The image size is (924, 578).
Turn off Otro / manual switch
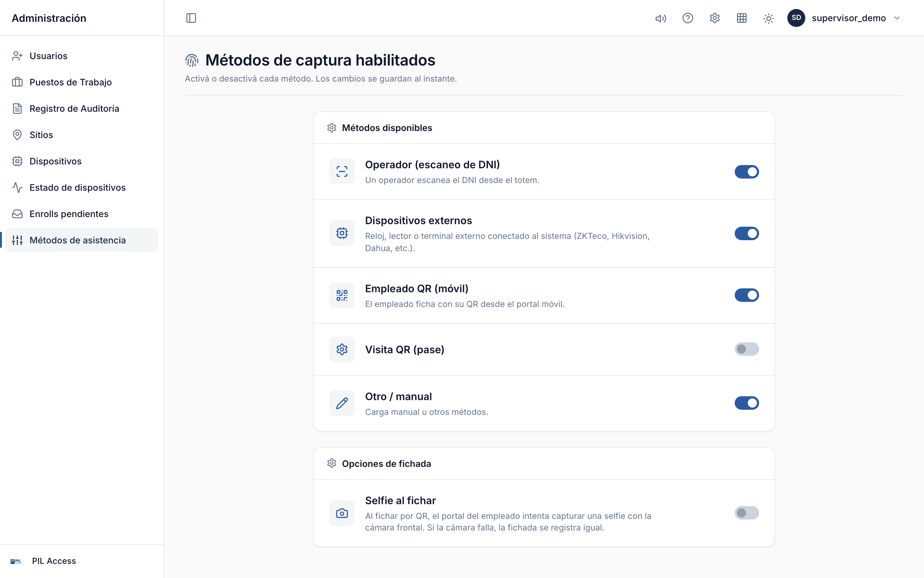pyautogui.click(x=747, y=403)
